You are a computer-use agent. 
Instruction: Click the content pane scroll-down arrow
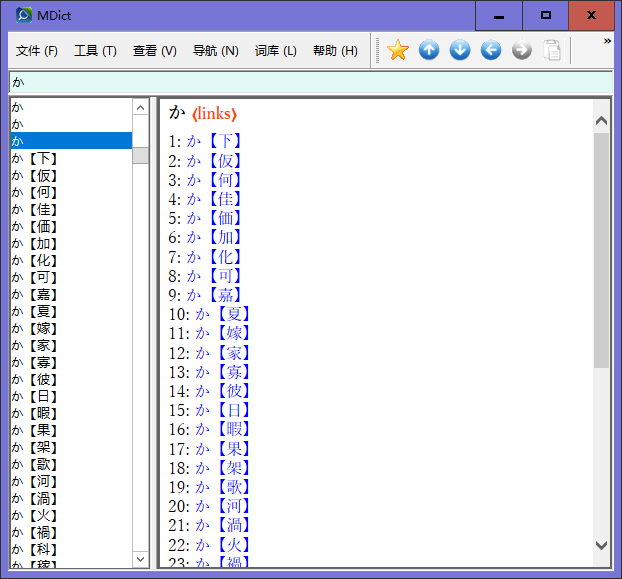[x=601, y=545]
